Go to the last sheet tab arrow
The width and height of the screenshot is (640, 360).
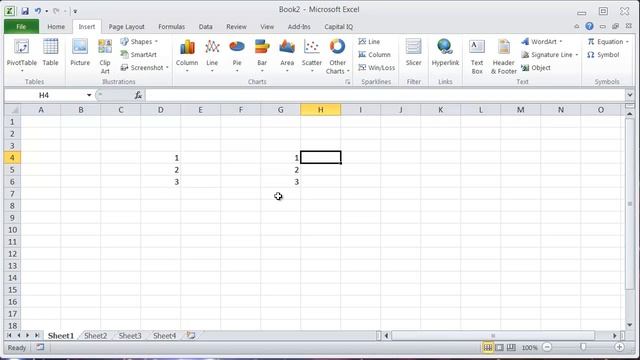tap(37, 336)
